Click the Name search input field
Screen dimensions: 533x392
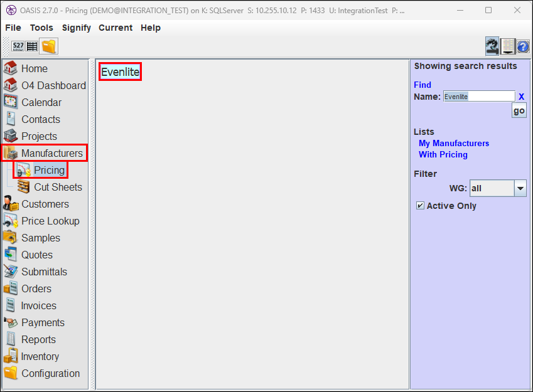[479, 97]
